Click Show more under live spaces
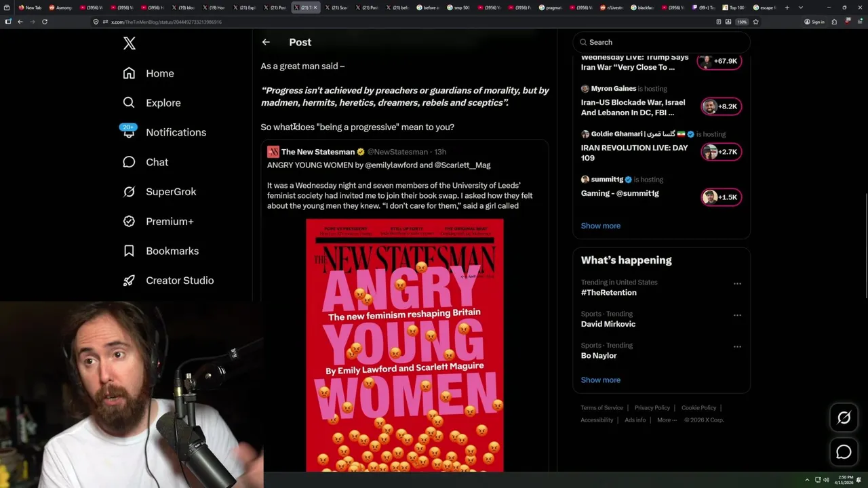Image resolution: width=868 pixels, height=488 pixels. 600,226
